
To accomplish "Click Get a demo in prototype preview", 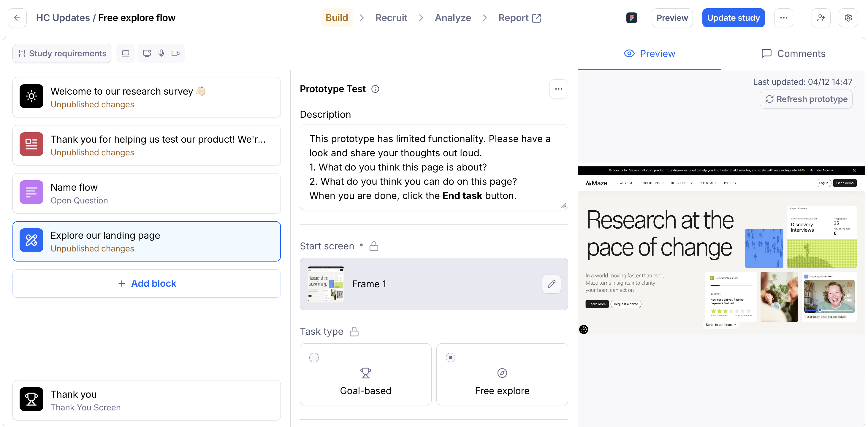I will click(x=845, y=183).
